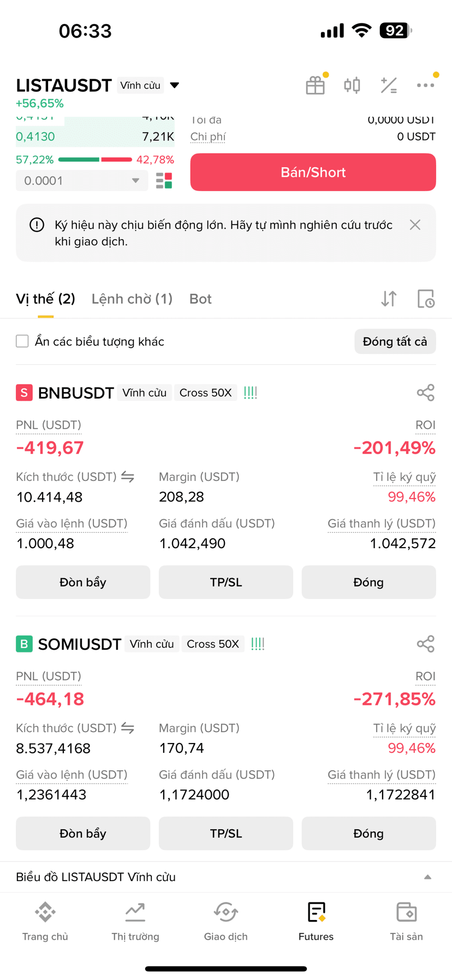Image resolution: width=452 pixels, height=980 pixels.
Task: Go to the 'Tài sản' bottom tab
Action: [406, 922]
